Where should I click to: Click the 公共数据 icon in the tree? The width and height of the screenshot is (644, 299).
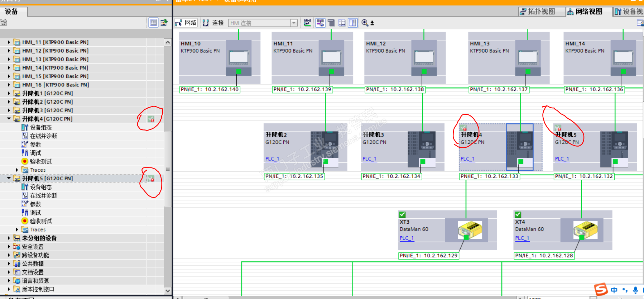tap(17, 264)
